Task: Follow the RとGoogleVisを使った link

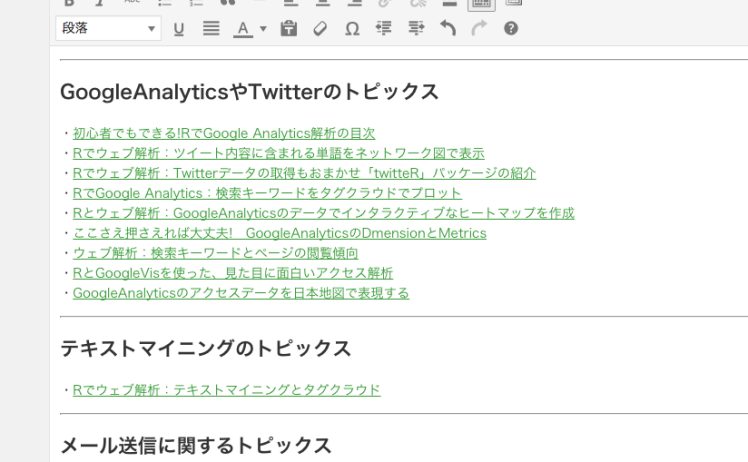Action: click(233, 273)
